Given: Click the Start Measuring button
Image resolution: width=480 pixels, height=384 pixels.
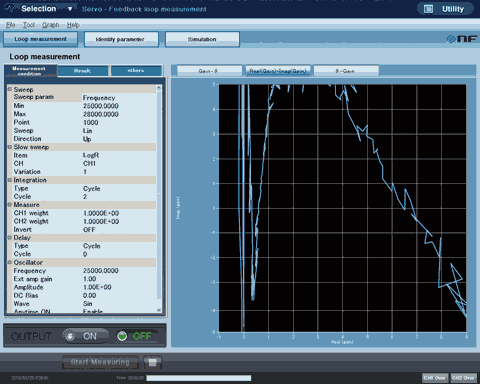Looking at the screenshot, I should (x=100, y=362).
